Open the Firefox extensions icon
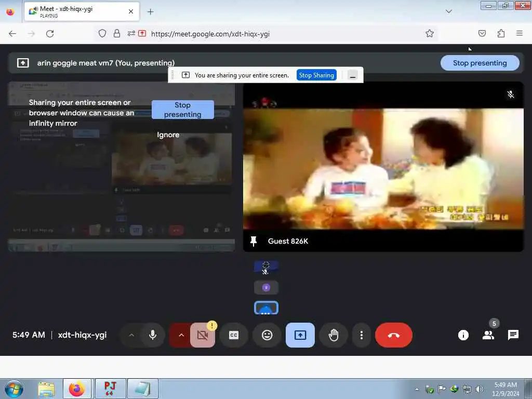The height and width of the screenshot is (399, 532). (x=501, y=34)
